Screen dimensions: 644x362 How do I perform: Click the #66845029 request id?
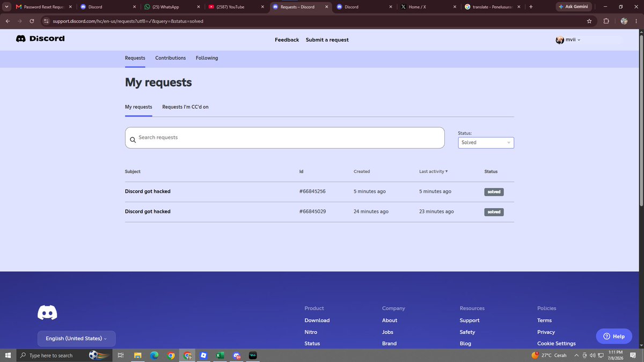(x=312, y=211)
